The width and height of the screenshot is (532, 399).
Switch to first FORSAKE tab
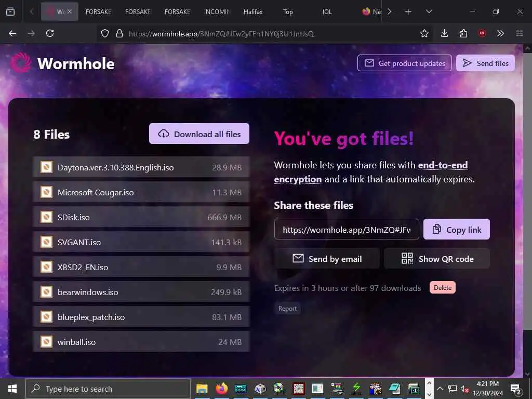pyautogui.click(x=99, y=12)
